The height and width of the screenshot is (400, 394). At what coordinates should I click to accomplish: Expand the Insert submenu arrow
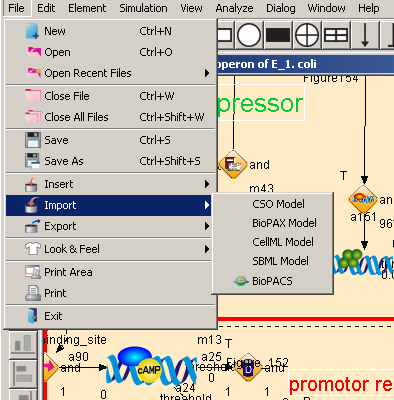(x=207, y=184)
